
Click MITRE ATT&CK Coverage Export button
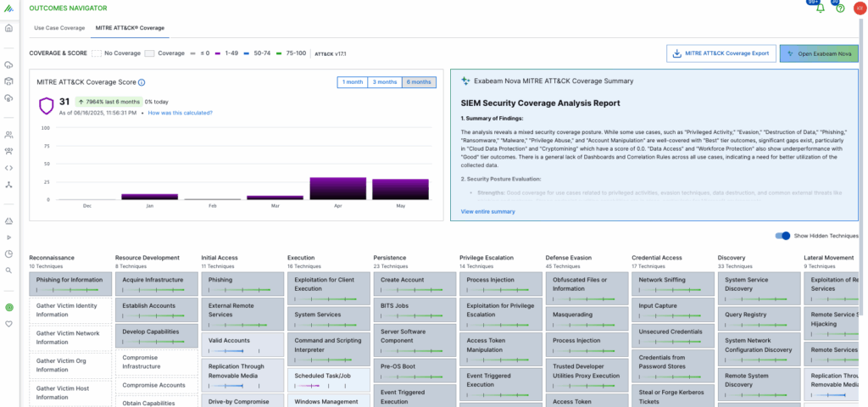721,53
